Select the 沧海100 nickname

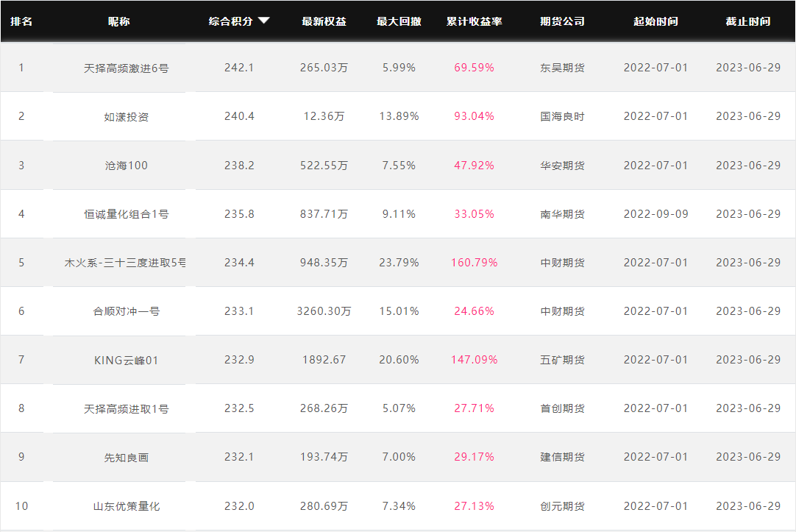click(126, 166)
